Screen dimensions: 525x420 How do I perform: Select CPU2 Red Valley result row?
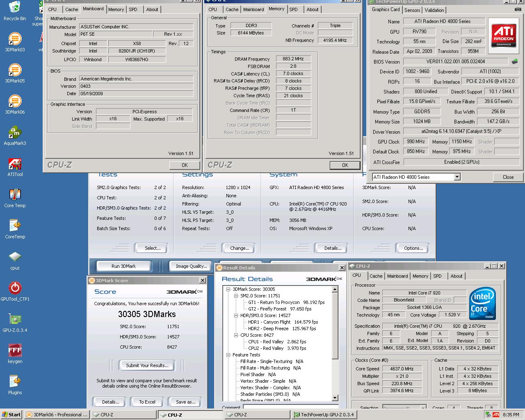(x=277, y=348)
